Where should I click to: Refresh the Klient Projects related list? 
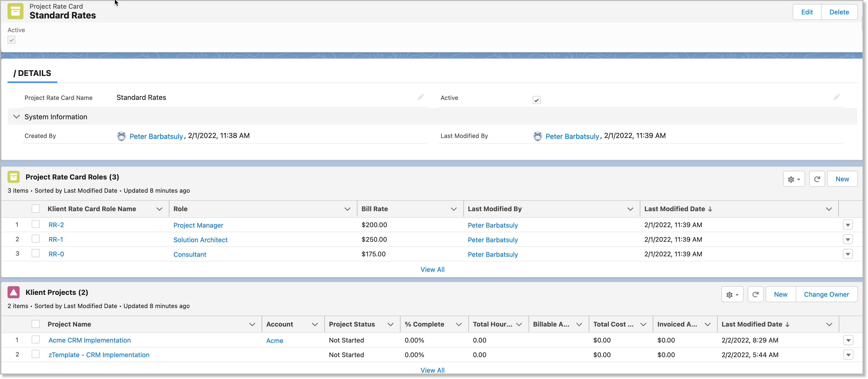[x=755, y=294]
